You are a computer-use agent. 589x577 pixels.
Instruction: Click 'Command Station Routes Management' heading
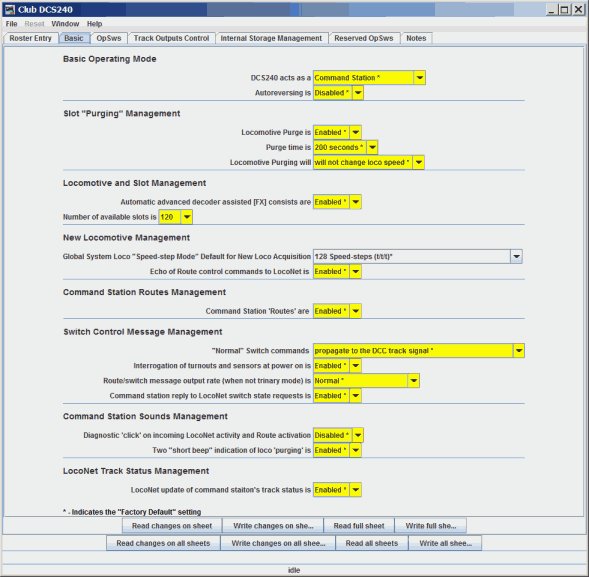(145, 292)
